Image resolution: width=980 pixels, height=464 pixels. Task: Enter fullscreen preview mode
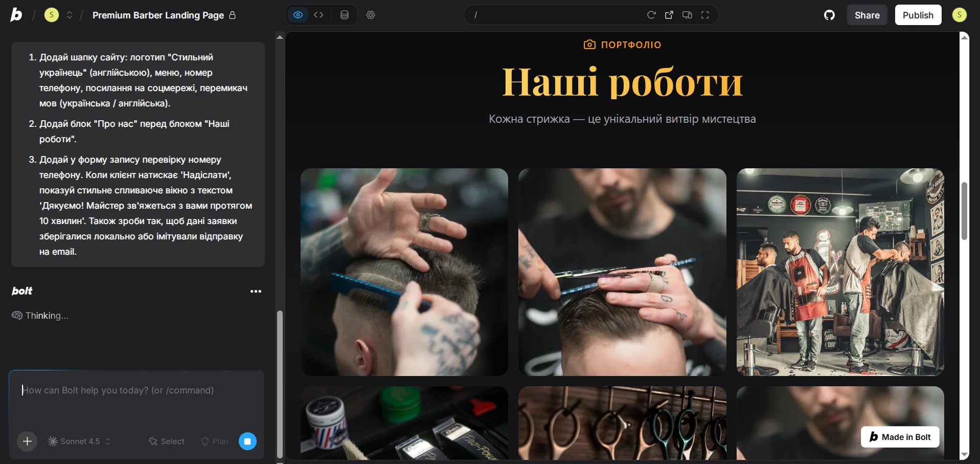tap(705, 15)
